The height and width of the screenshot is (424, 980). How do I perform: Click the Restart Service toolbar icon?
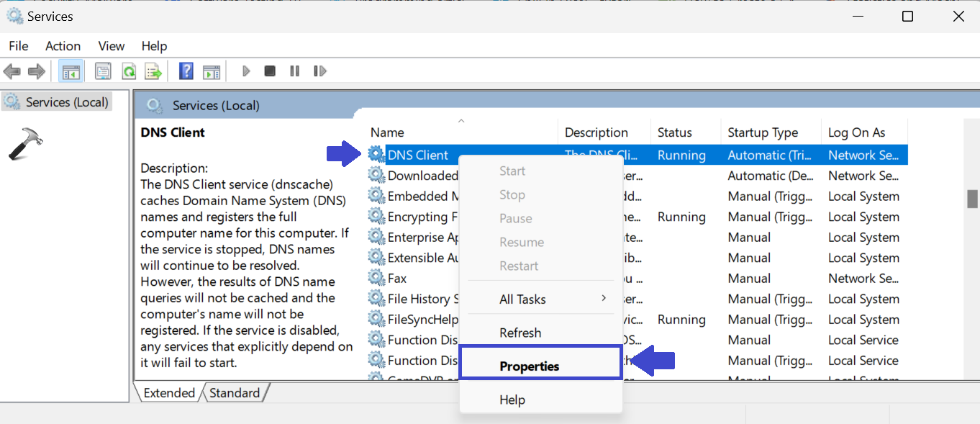320,71
